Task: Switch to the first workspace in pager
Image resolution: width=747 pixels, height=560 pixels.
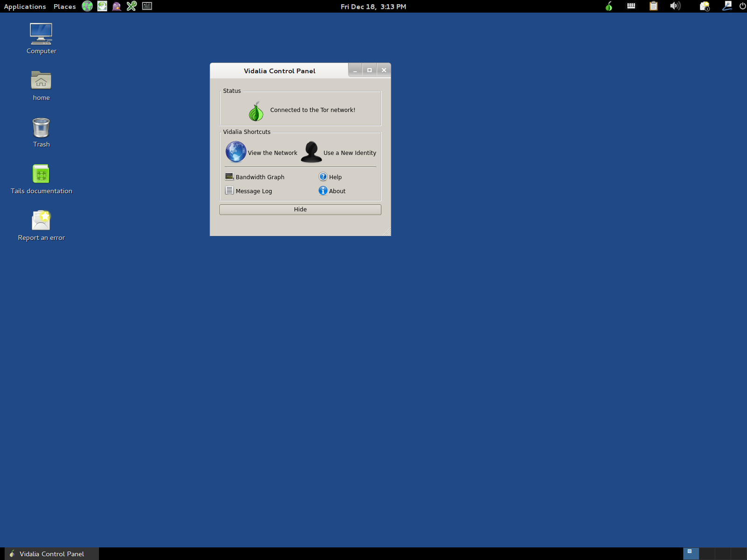Action: pyautogui.click(x=691, y=554)
